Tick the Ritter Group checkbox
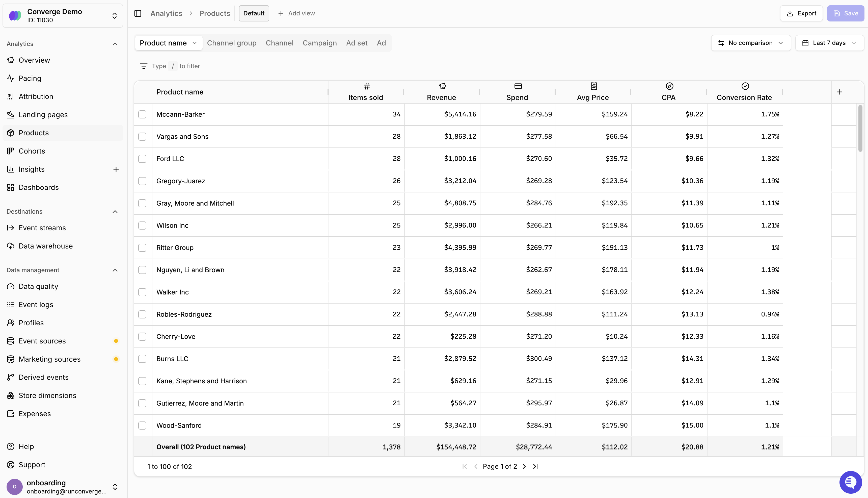 click(x=142, y=248)
